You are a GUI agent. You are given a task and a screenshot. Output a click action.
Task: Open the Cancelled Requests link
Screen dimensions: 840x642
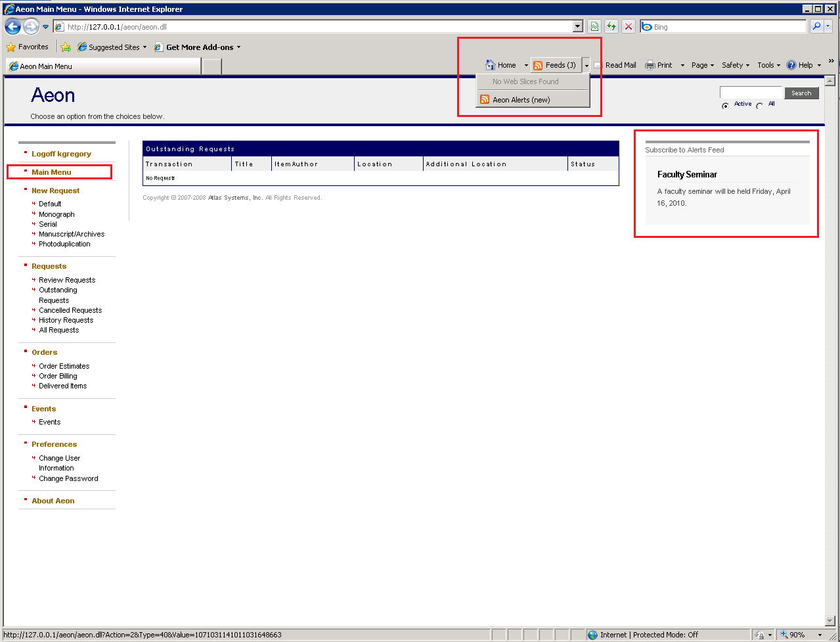coord(70,310)
